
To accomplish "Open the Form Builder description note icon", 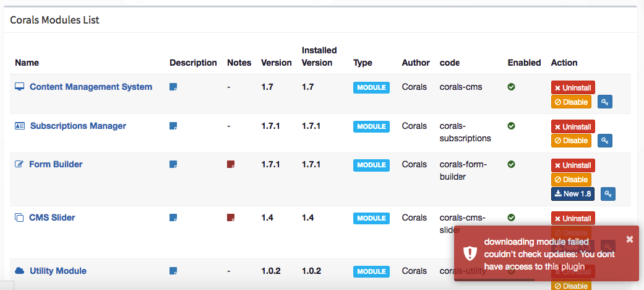I will [x=173, y=165].
